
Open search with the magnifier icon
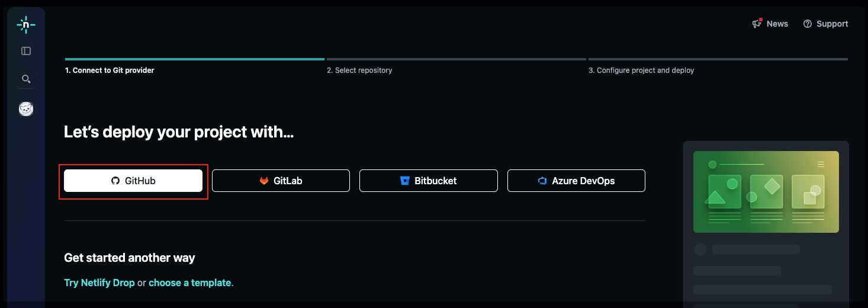[x=26, y=79]
